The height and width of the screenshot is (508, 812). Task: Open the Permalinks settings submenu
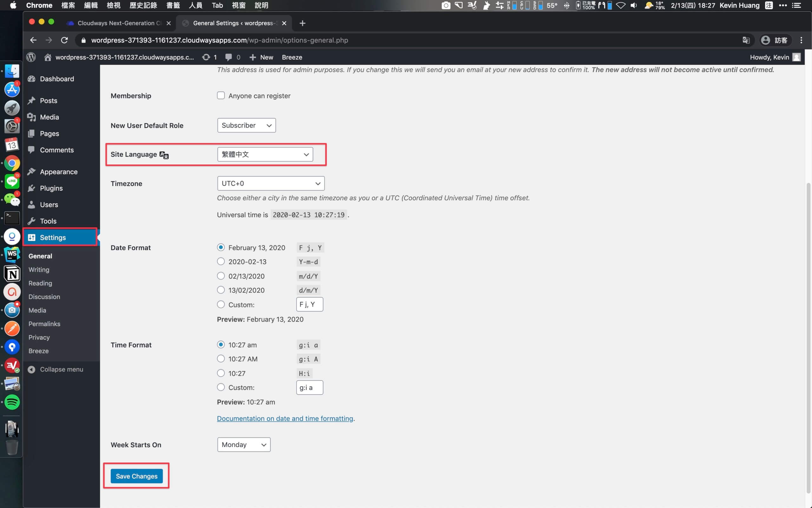point(44,324)
